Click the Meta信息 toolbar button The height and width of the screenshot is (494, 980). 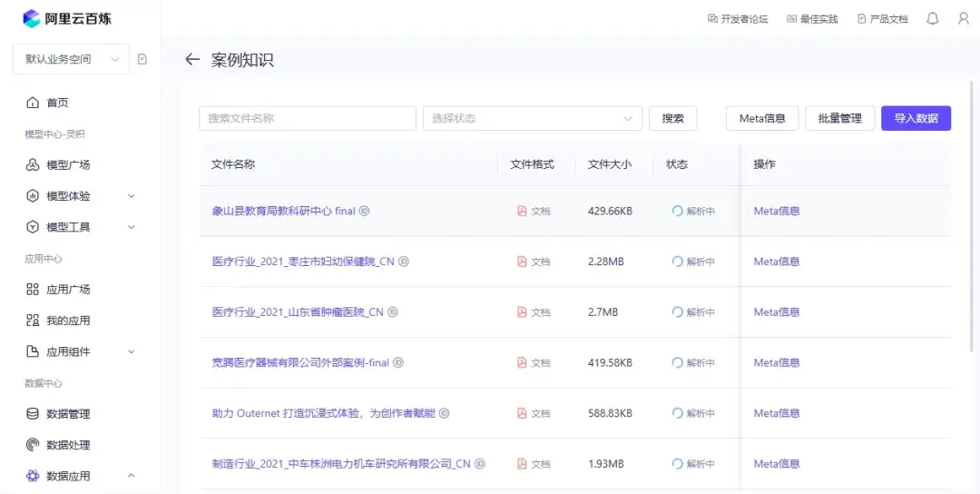pos(762,118)
